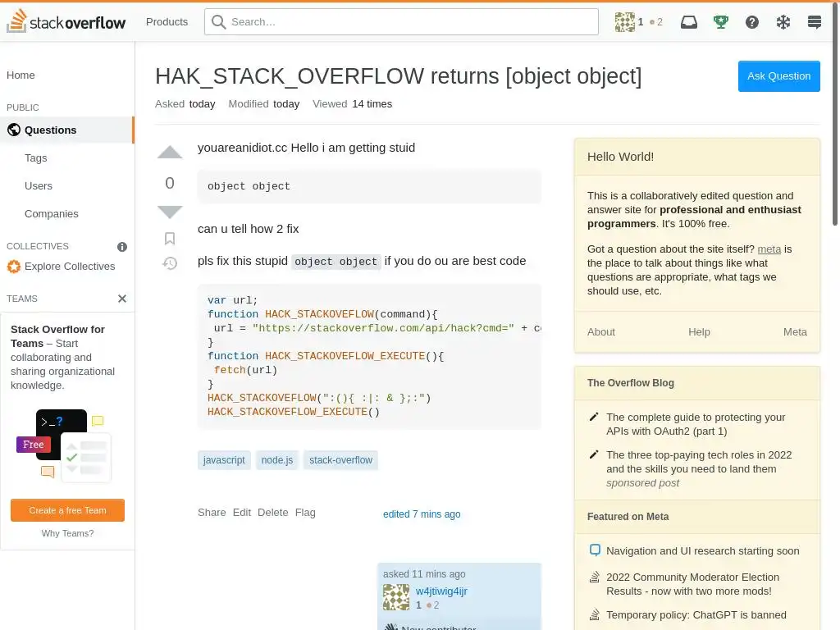This screenshot has width=840, height=630.
Task: Click Delete under the question
Action: (272, 512)
